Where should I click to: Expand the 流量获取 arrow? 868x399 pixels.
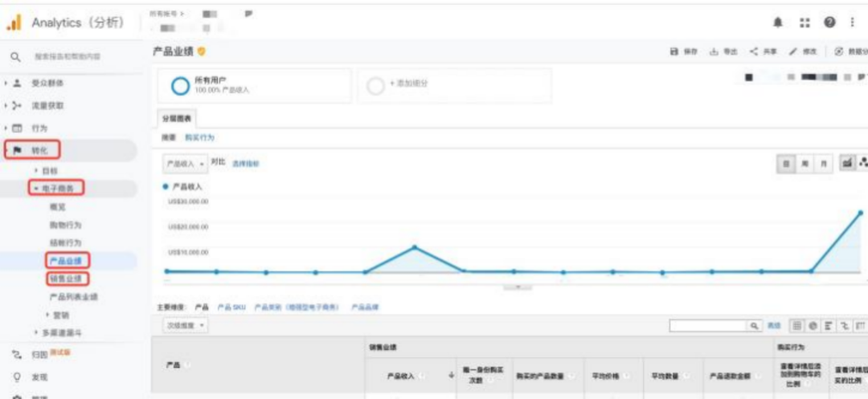tap(6, 105)
